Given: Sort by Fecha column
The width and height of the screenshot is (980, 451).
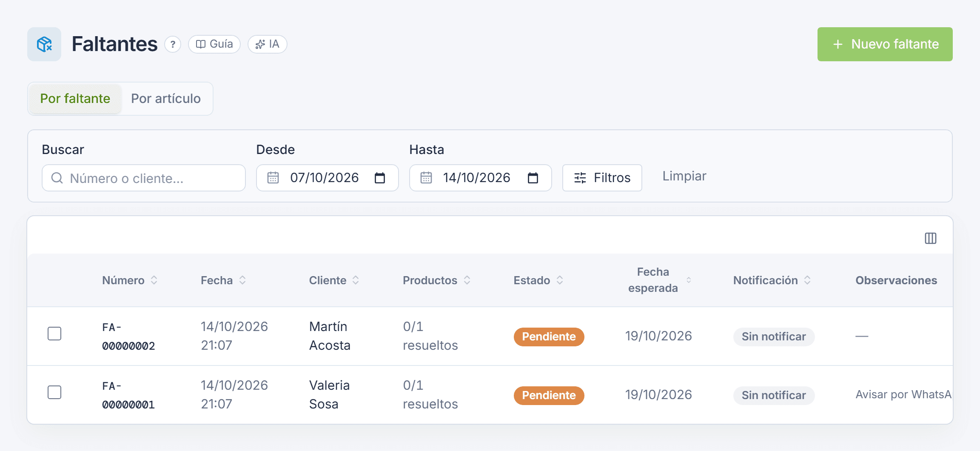Looking at the screenshot, I should coord(223,280).
